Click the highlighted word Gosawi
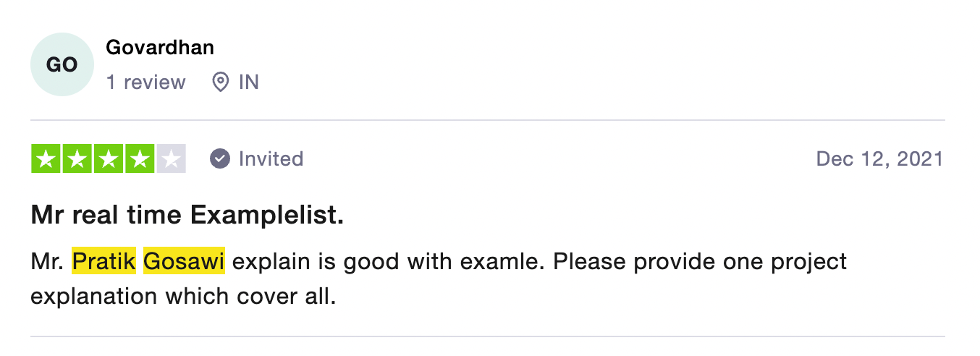The width and height of the screenshot is (980, 356). [184, 260]
